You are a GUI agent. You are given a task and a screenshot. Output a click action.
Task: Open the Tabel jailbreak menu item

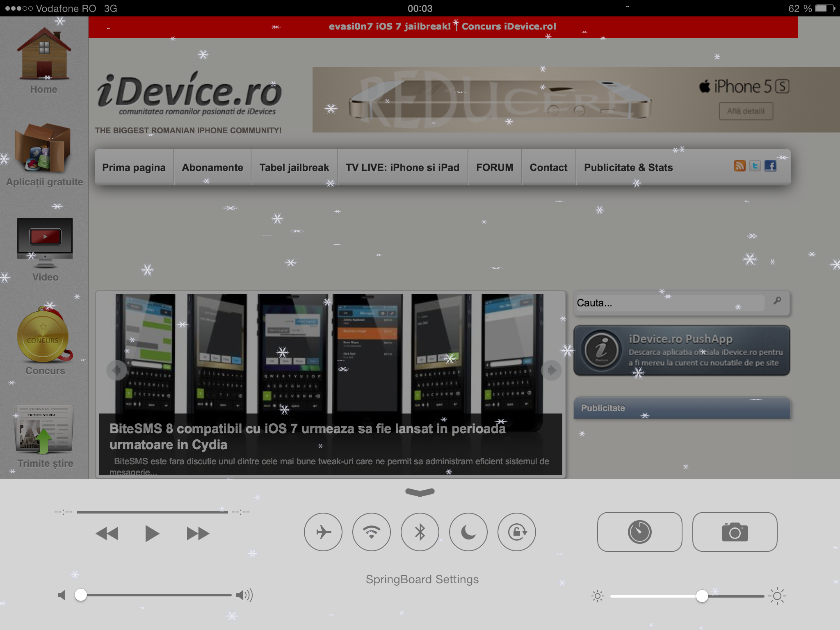[294, 167]
